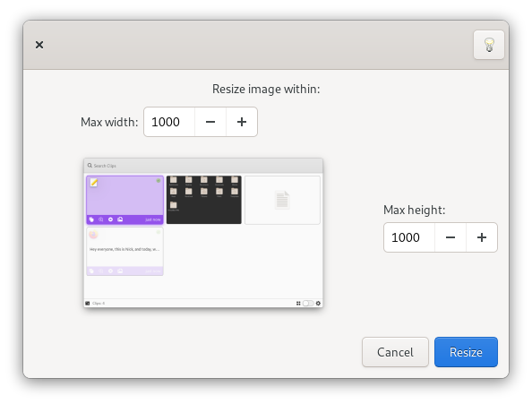532x404 pixels.
Task: Click the grid view icon in preview footer
Action: point(298,304)
